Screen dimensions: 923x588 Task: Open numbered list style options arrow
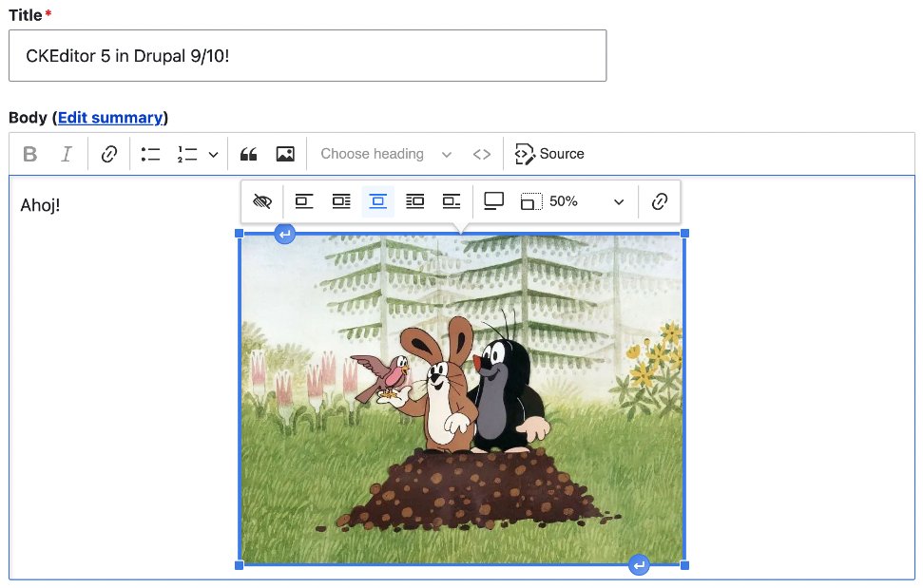213,155
